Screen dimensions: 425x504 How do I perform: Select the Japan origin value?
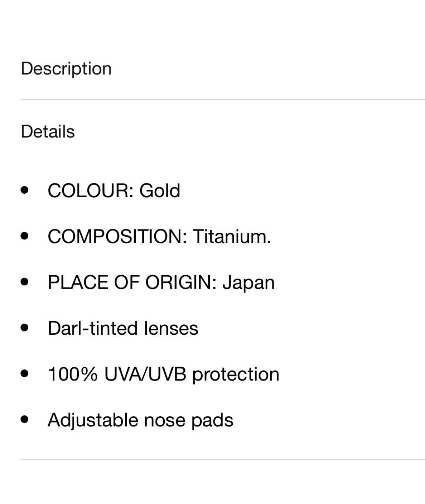pyautogui.click(x=248, y=283)
